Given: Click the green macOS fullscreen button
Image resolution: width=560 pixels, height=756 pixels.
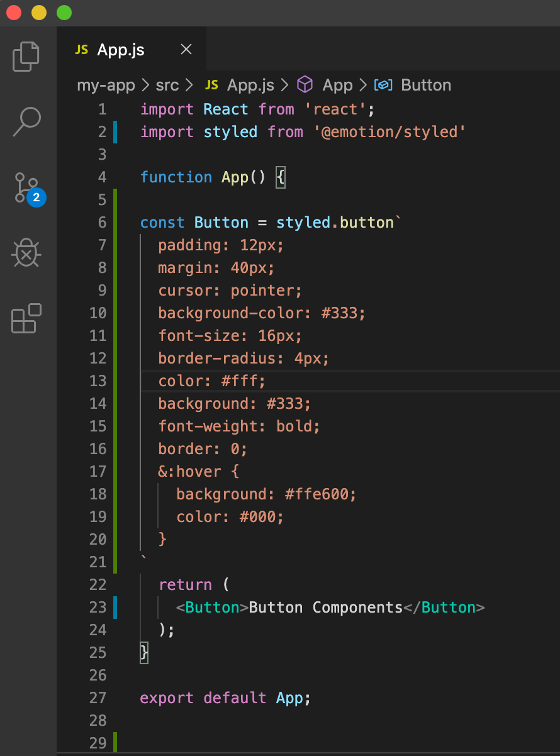Looking at the screenshot, I should tap(64, 13).
